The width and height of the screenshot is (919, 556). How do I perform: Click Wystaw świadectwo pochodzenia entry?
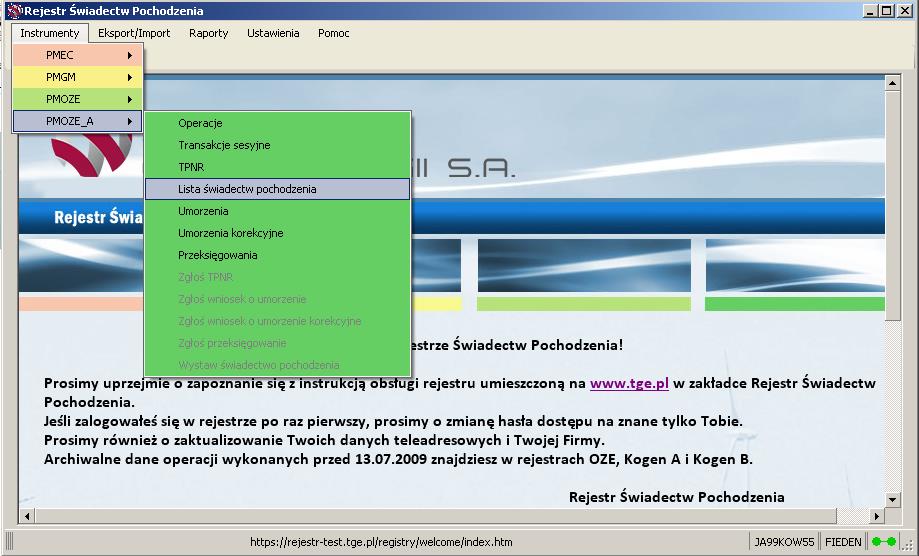pyautogui.click(x=277, y=365)
